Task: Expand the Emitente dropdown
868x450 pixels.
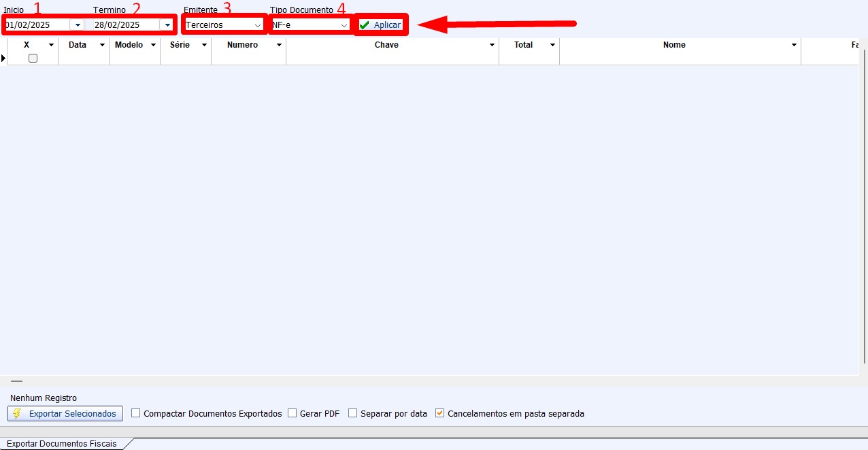Action: tap(257, 25)
